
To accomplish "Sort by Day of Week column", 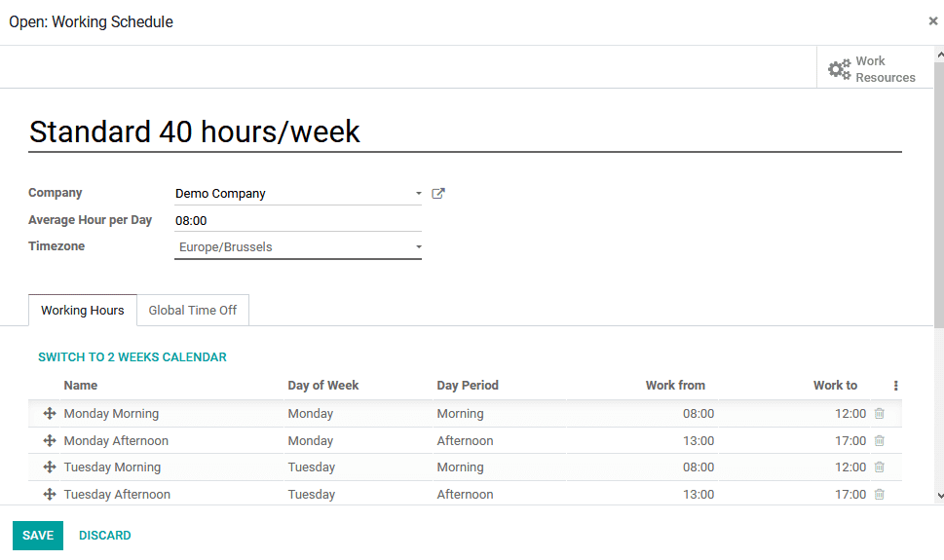I will click(x=322, y=386).
